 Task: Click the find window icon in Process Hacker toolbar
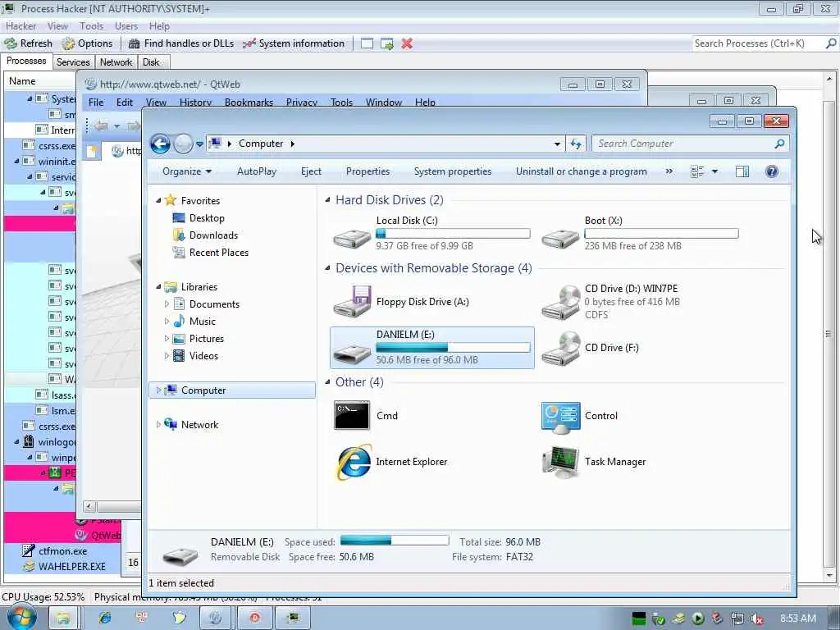[367, 43]
